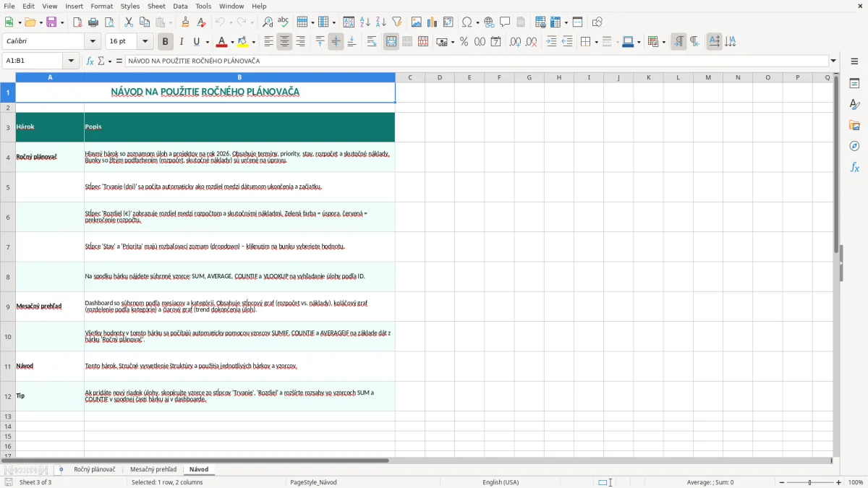Select the Clone Formatting paintbrush
The width and height of the screenshot is (868, 488).
click(186, 22)
